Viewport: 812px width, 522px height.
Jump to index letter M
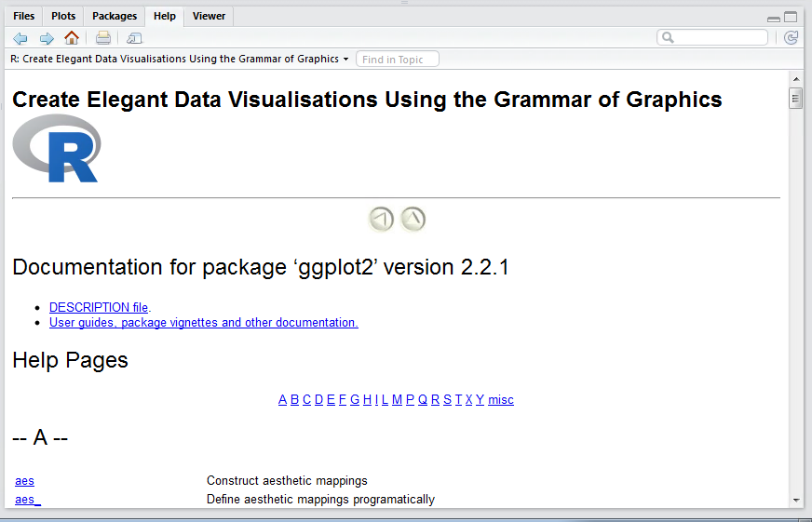pyautogui.click(x=398, y=399)
